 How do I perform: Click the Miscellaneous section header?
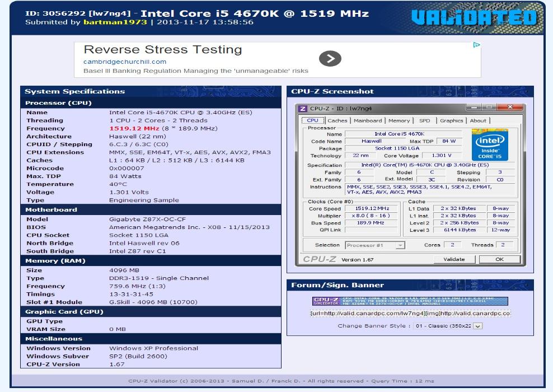(x=151, y=338)
